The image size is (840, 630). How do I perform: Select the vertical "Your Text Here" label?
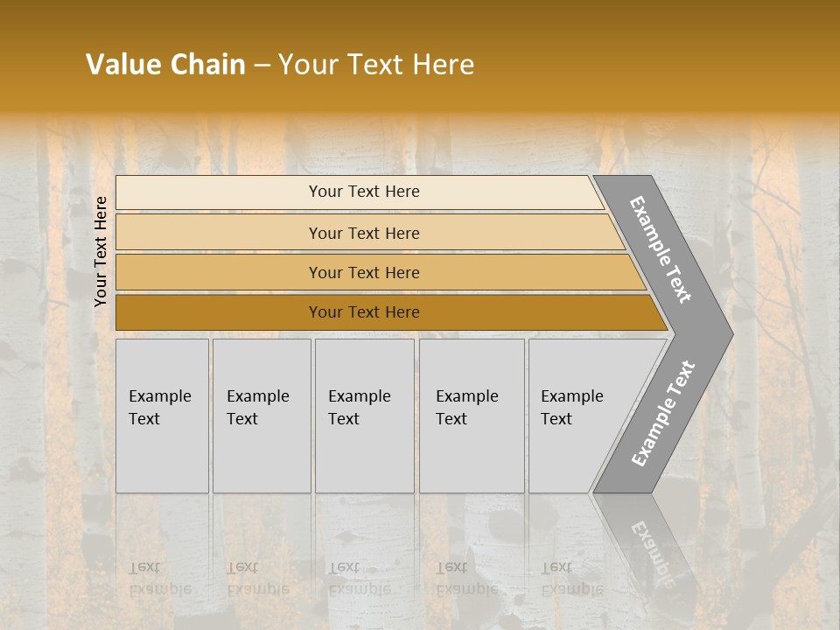tap(101, 252)
